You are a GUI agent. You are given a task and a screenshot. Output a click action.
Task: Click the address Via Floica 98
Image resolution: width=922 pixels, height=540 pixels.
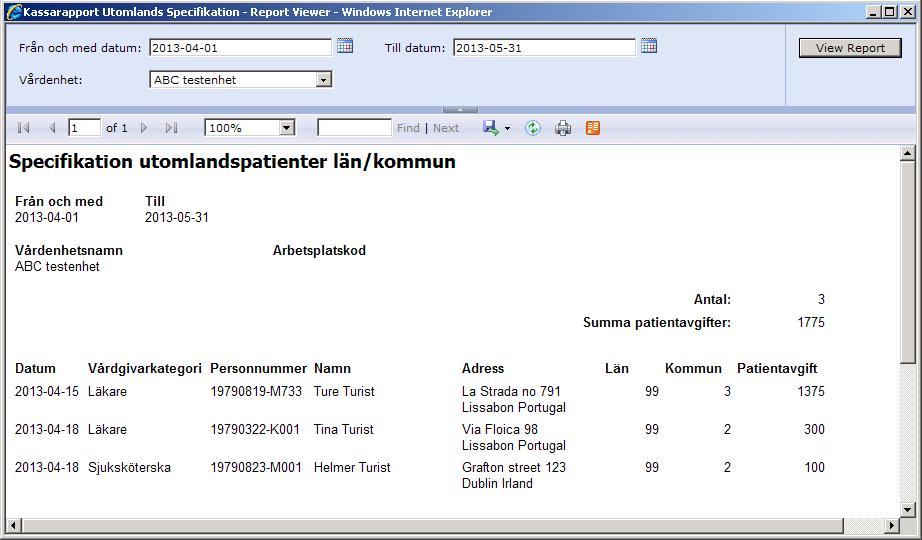point(500,429)
